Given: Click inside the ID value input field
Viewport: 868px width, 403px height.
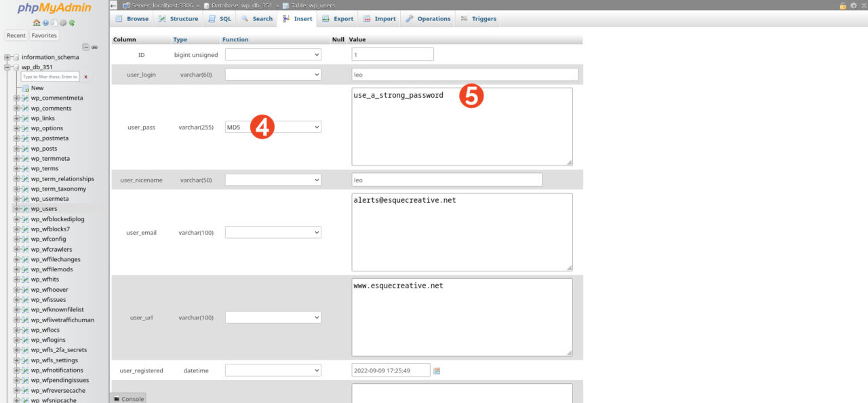Looking at the screenshot, I should [392, 54].
